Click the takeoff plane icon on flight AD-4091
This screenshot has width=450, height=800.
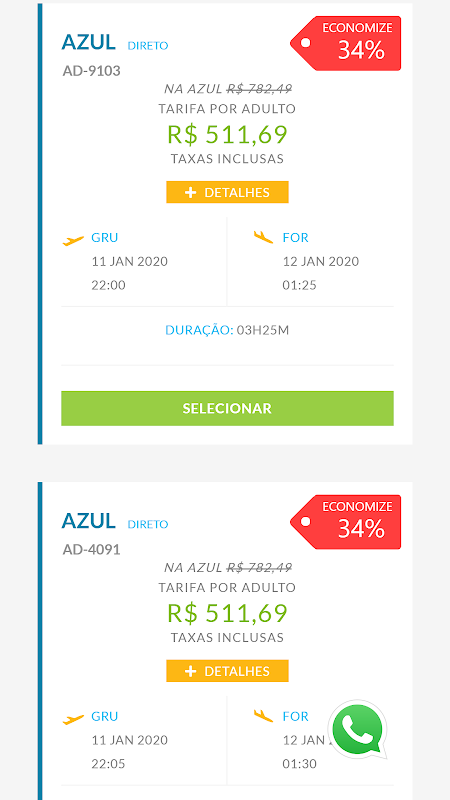[x=73, y=719]
